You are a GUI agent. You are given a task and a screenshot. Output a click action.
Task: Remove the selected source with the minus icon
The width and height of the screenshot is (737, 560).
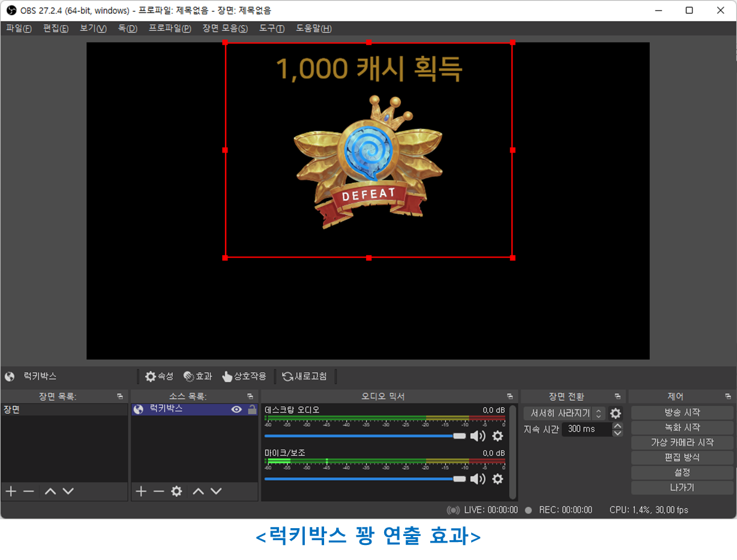[x=158, y=491]
